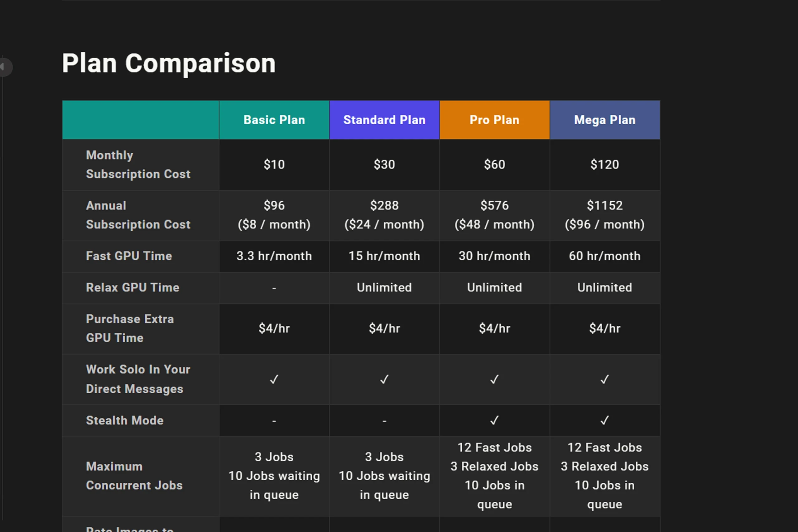Screen dimensions: 798x532
Task: Click the Stealth Mode row label
Action: pos(125,421)
